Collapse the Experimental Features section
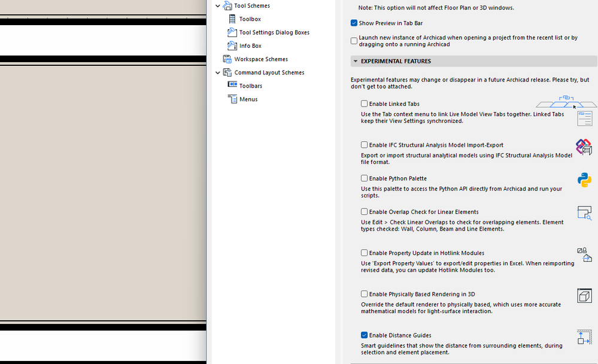Viewport: 598px width, 364px height. [x=356, y=61]
